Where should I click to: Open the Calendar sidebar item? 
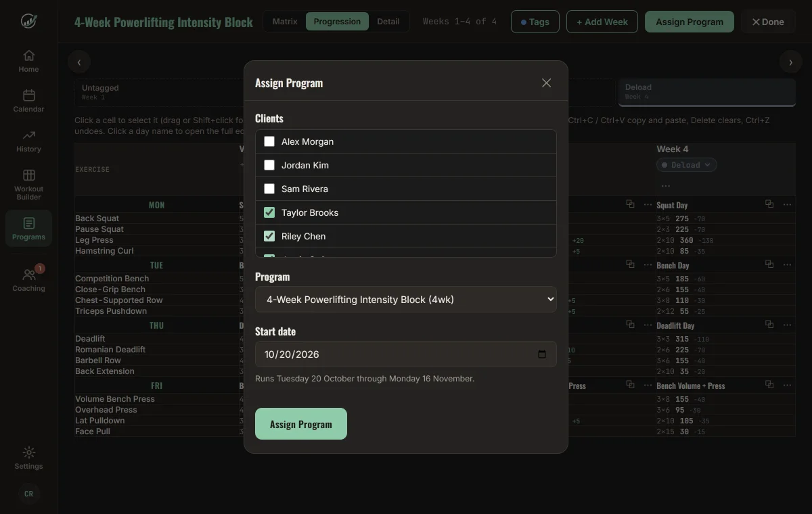point(28,101)
